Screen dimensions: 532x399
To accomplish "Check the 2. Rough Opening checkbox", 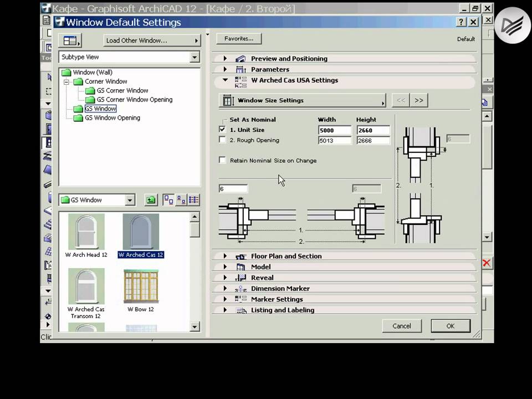I will tap(222, 140).
